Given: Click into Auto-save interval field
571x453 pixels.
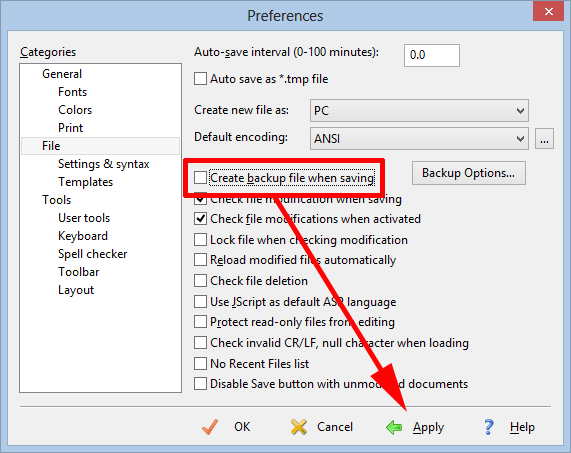Looking at the screenshot, I should [x=432, y=55].
